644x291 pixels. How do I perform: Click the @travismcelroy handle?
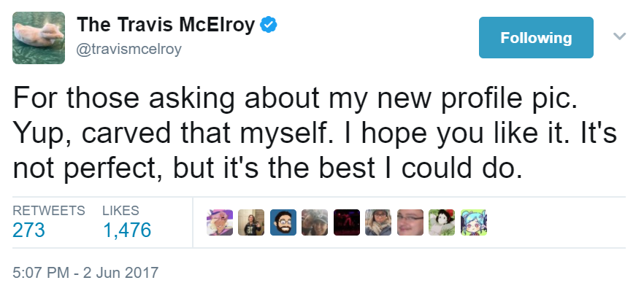(129, 50)
